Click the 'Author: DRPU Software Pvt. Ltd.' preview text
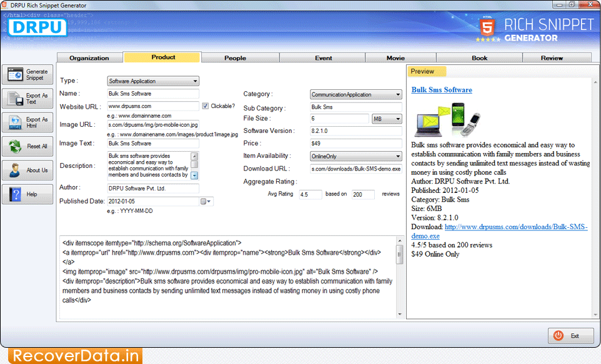 (x=460, y=181)
